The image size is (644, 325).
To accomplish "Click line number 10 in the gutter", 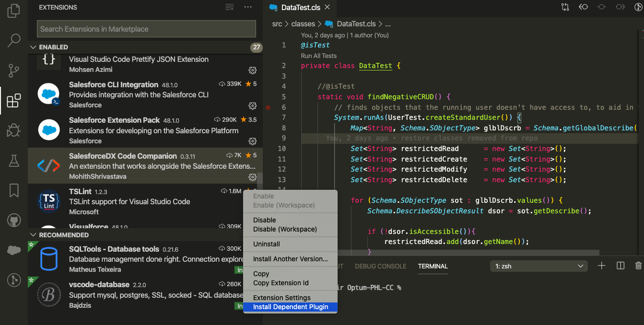I will pos(281,149).
